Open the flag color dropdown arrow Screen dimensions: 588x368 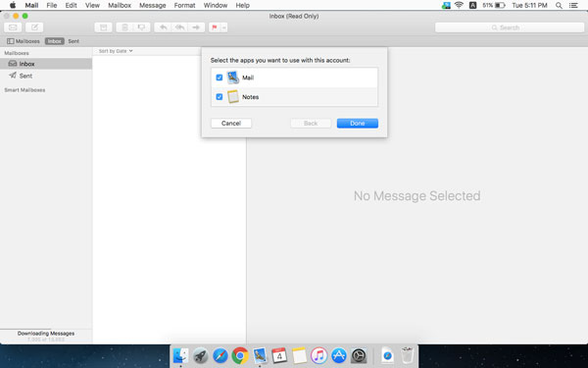(223, 27)
